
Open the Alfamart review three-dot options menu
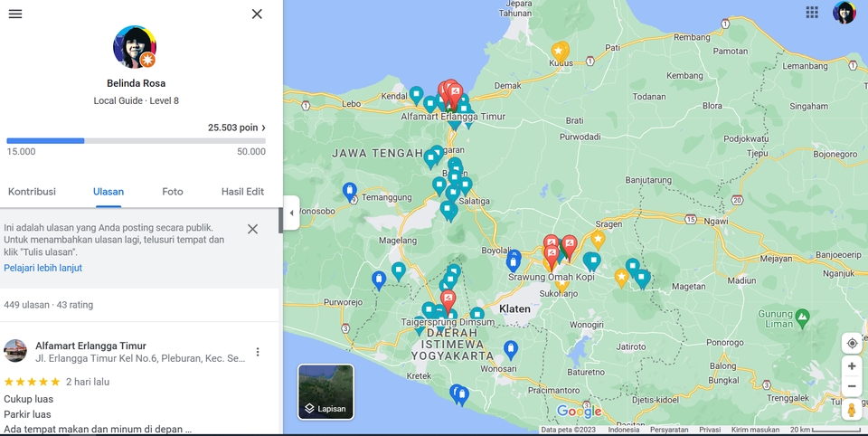coord(258,352)
